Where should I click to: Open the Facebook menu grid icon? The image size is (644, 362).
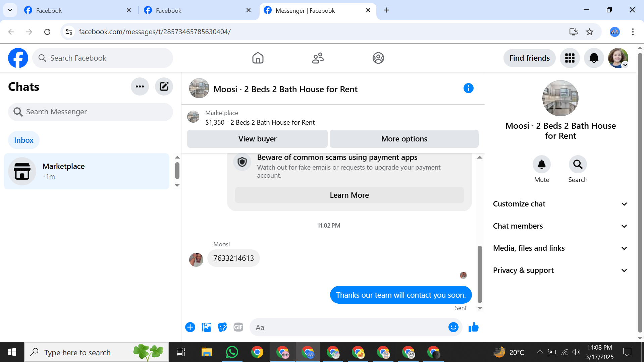(570, 58)
